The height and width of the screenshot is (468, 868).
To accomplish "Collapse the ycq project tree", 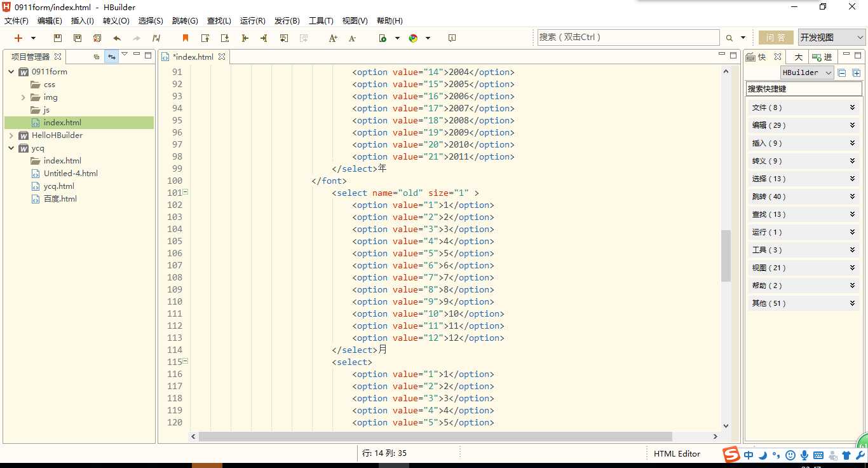I will pos(11,148).
